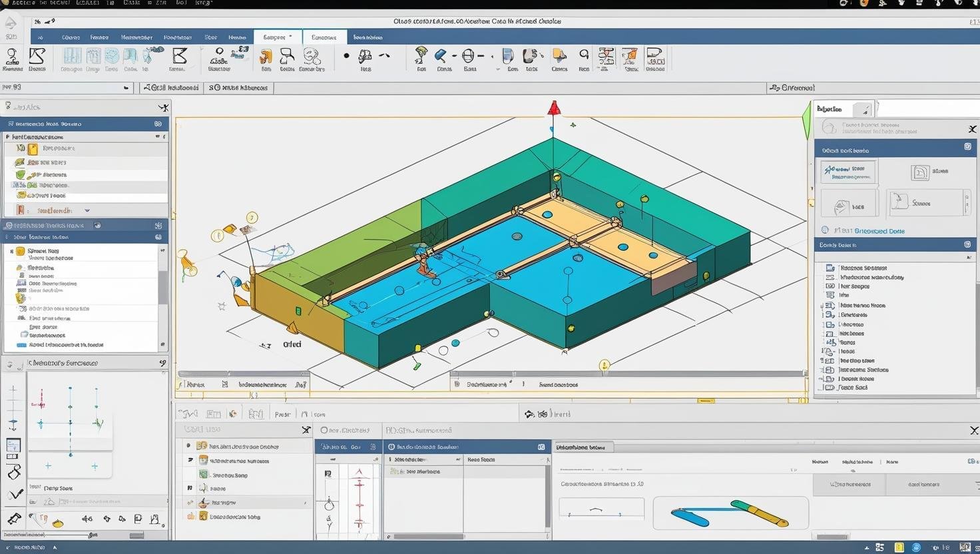Click the blue circle icon in the taskbar tray
980x554 pixels.
pos(917,547)
